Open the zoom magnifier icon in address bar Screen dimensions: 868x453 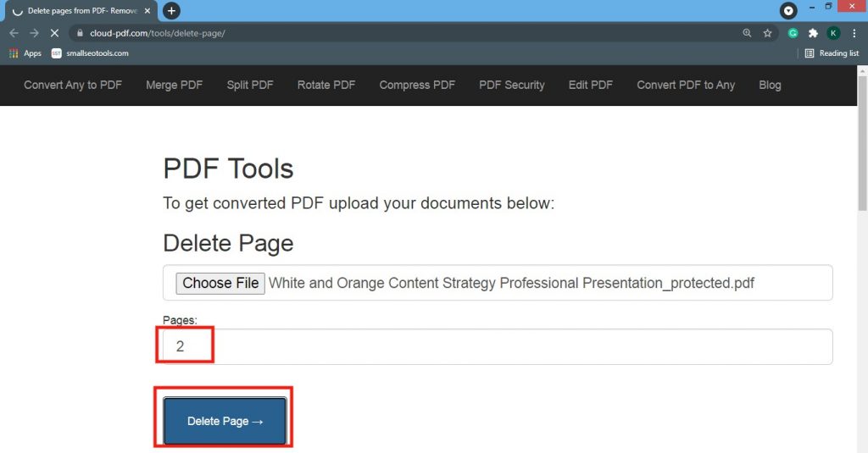(747, 33)
